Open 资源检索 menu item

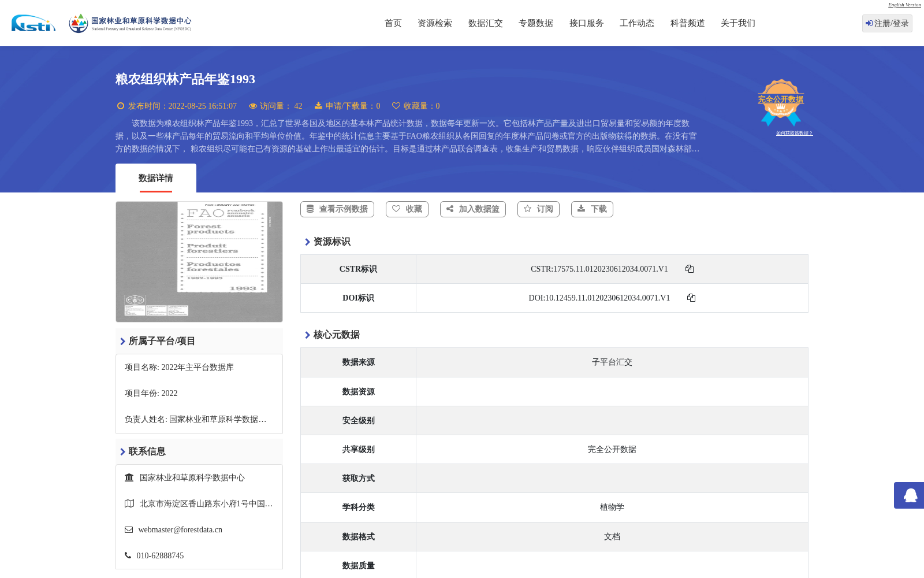435,23
